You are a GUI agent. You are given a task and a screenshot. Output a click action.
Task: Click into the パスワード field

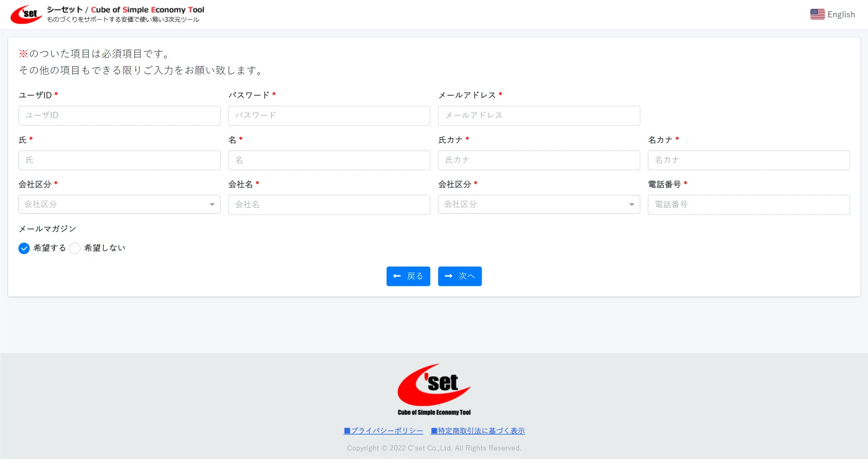[x=329, y=116]
